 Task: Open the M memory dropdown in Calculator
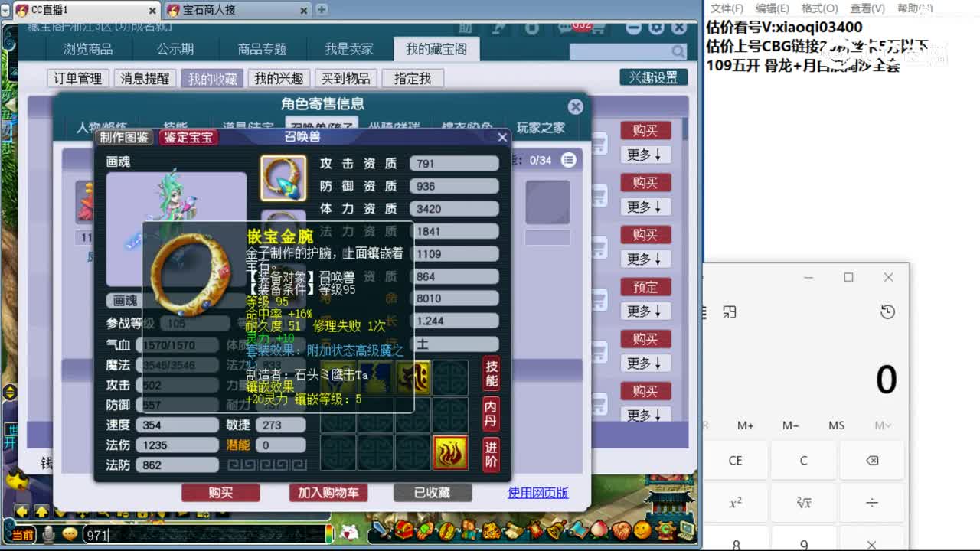click(883, 425)
